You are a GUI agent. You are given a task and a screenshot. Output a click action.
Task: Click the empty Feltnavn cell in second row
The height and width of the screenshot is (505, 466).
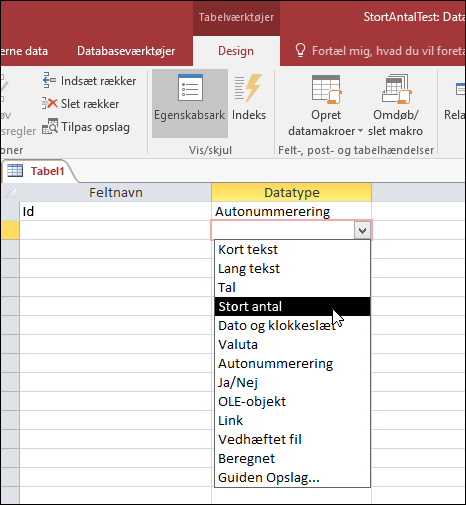coord(115,230)
